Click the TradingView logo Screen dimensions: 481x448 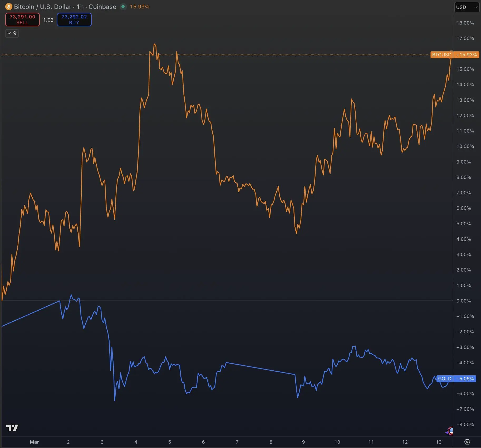coord(12,427)
